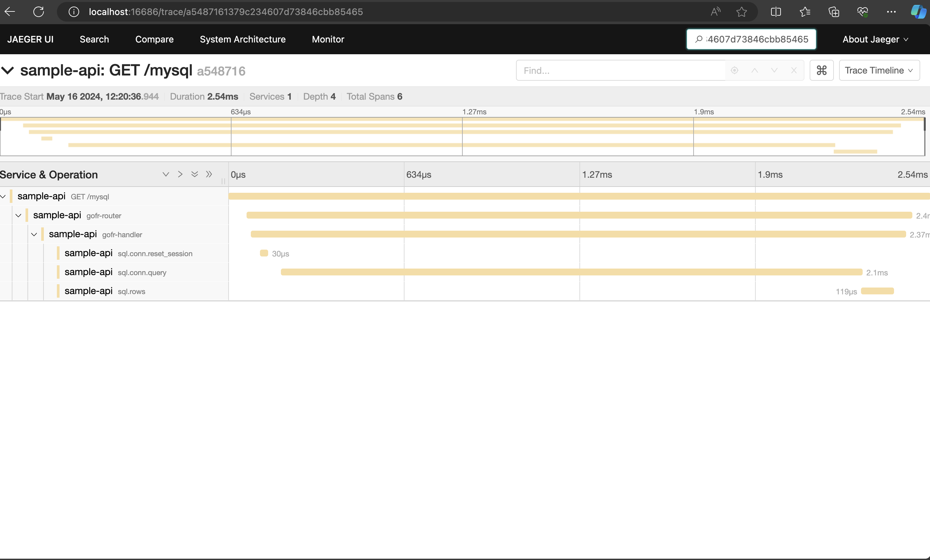Viewport: 930px width, 560px height.
Task: Open browser essentials heart icon
Action: [862, 12]
